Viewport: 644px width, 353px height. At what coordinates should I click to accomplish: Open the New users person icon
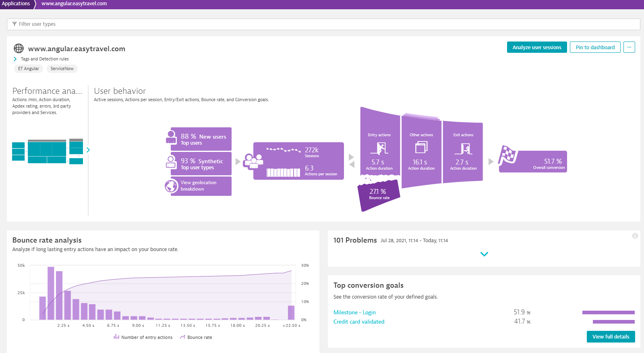click(x=171, y=137)
